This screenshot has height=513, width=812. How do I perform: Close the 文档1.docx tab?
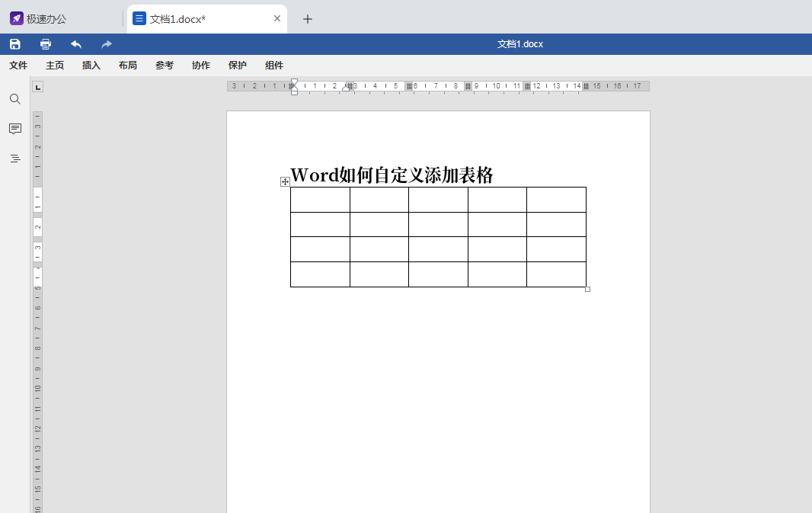pyautogui.click(x=277, y=18)
